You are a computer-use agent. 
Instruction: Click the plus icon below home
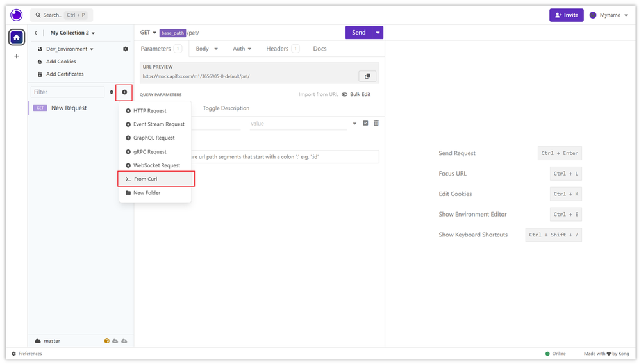[17, 56]
